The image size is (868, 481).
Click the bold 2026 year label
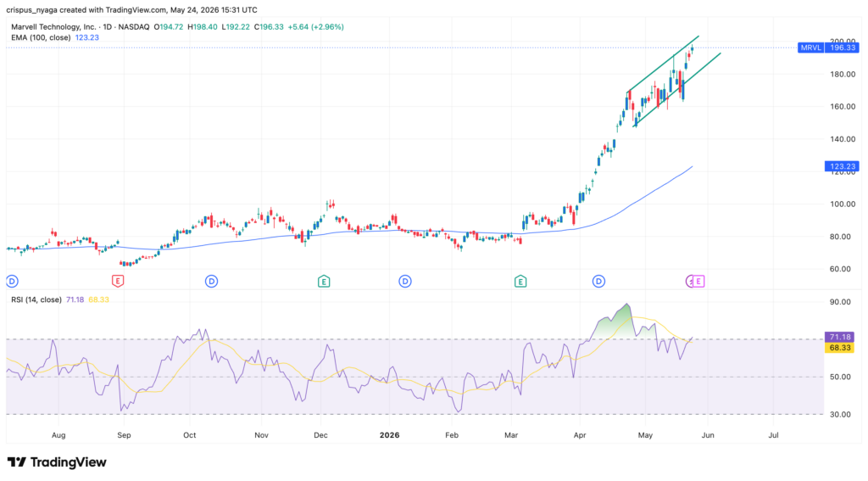pyautogui.click(x=390, y=435)
